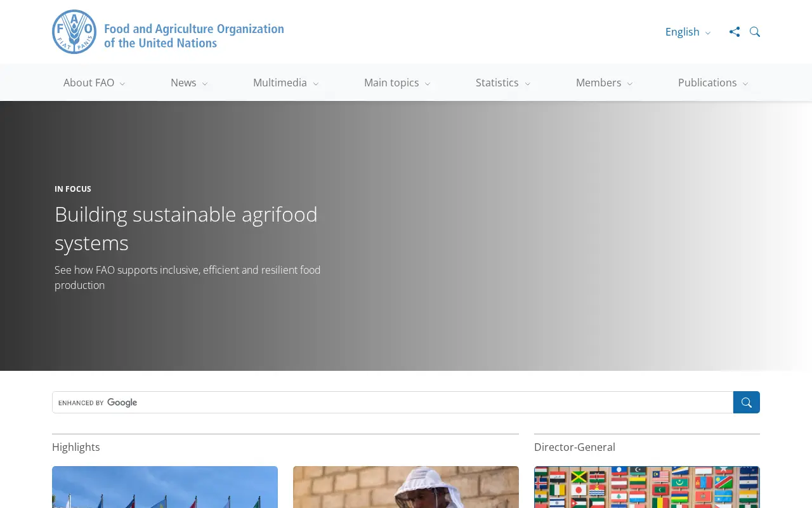Click the chevron next to About FAO
Image resolution: width=812 pixels, height=508 pixels.
coord(122,84)
